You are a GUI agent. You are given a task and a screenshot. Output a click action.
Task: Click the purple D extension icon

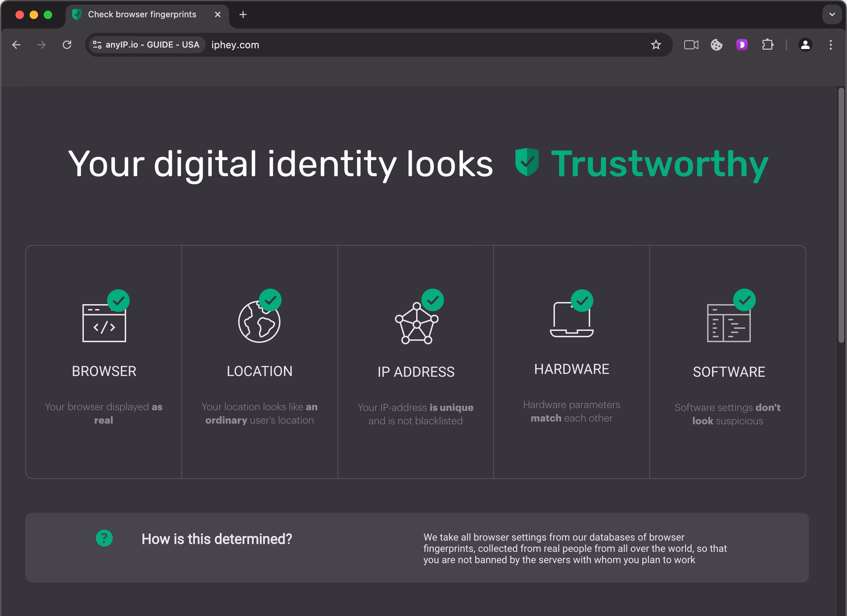point(742,45)
